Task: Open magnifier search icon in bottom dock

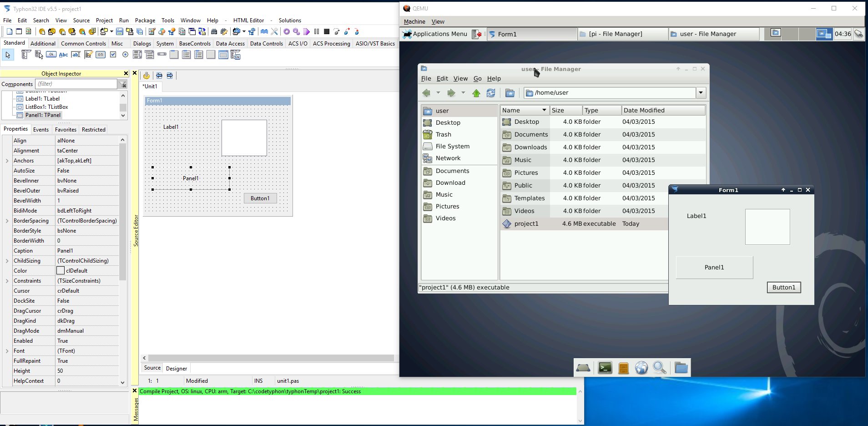Action: (660, 368)
